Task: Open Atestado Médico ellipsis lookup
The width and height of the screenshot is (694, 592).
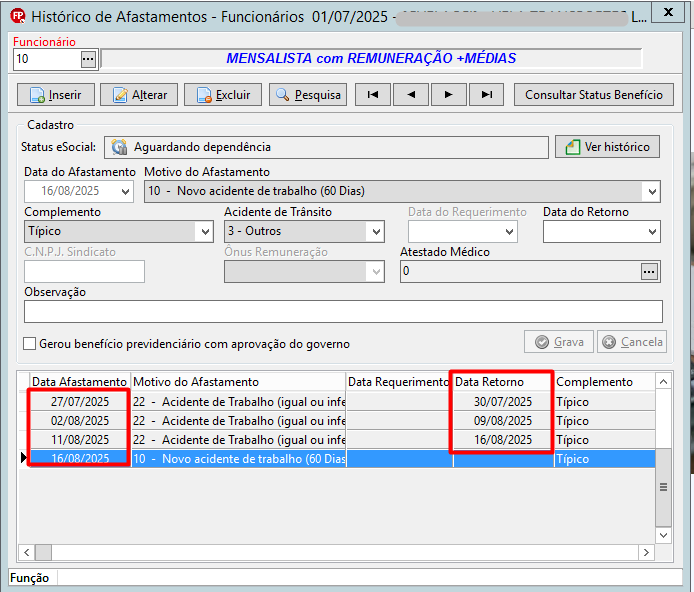Action: (649, 272)
